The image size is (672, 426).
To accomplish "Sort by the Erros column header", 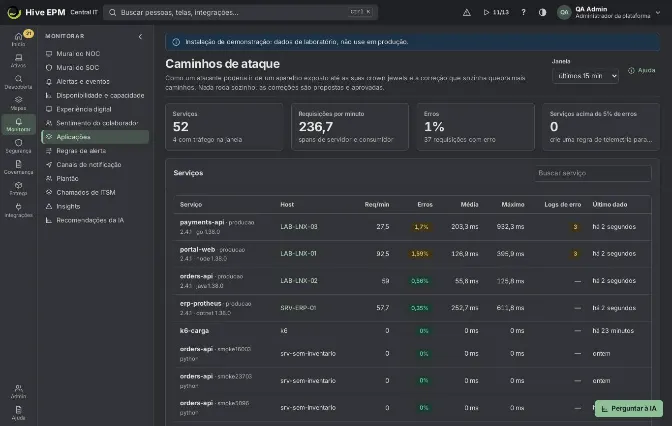I will pos(425,204).
